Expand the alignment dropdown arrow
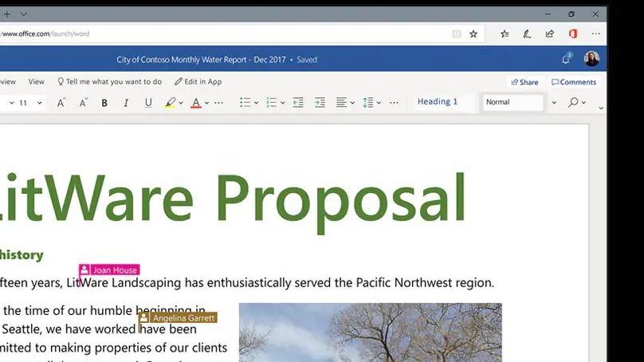This screenshot has width=644, height=362. point(352,103)
